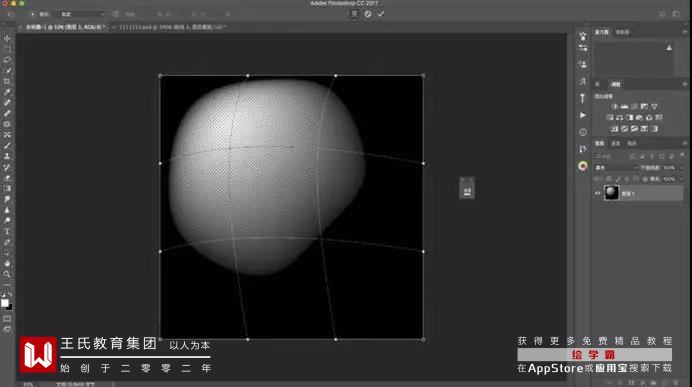Open the Actions panel play icon

pos(583,115)
